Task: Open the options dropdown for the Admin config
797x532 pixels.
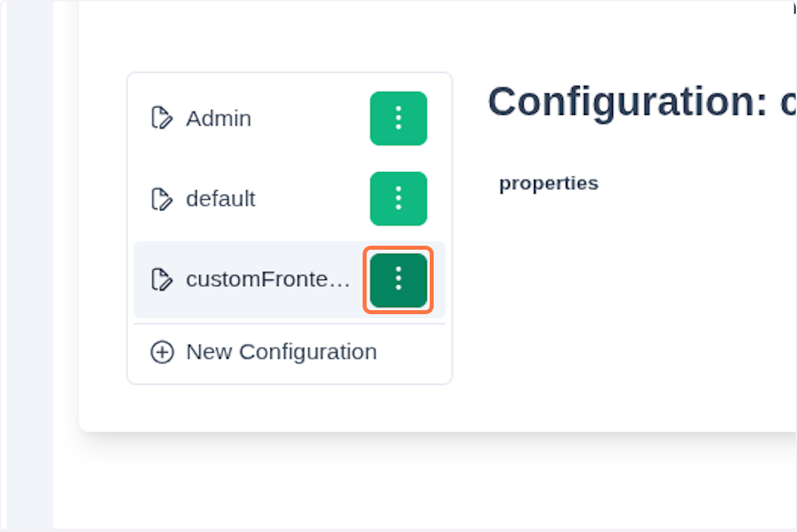Action: [x=398, y=118]
